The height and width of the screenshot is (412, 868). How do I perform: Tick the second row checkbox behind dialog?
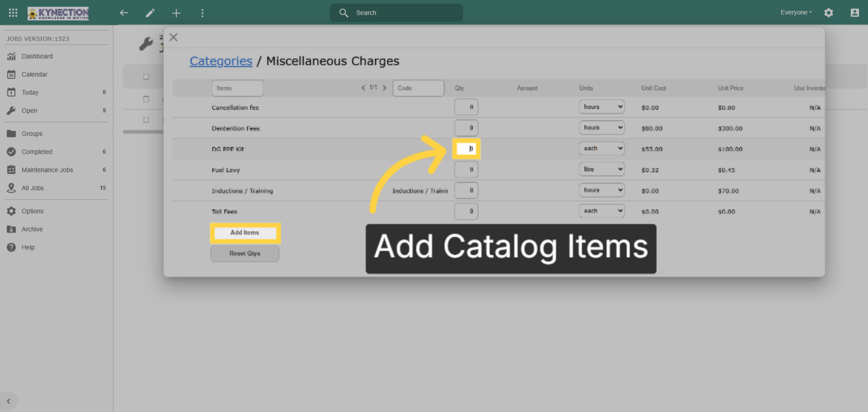[146, 99]
